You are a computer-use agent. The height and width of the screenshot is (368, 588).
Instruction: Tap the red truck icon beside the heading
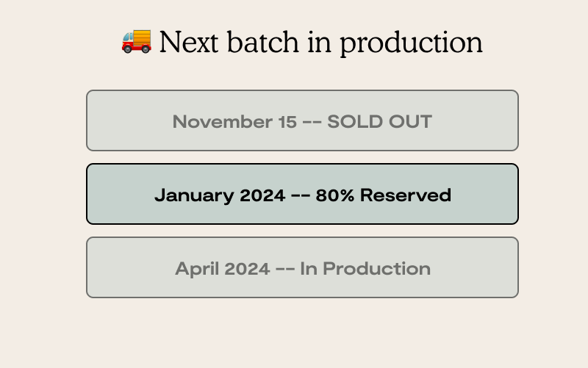point(137,41)
